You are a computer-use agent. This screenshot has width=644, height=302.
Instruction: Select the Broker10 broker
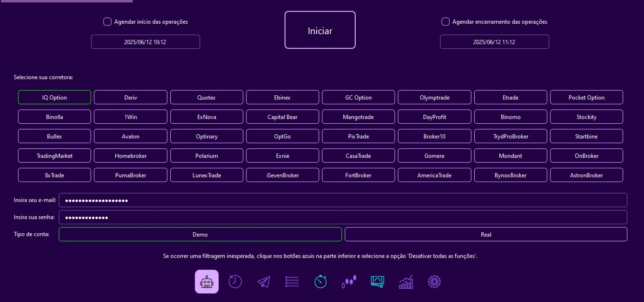pos(434,136)
